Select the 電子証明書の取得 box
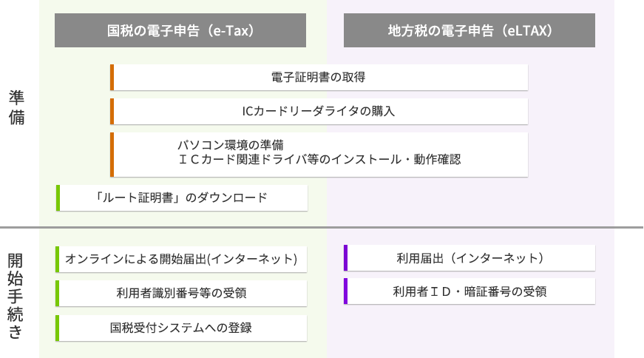The image size is (644, 358). (319, 77)
